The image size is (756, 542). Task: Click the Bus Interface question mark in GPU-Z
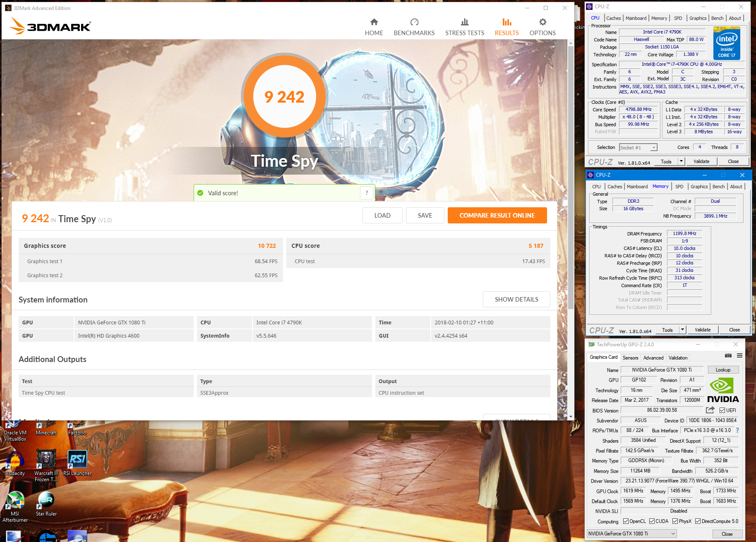pos(737,430)
